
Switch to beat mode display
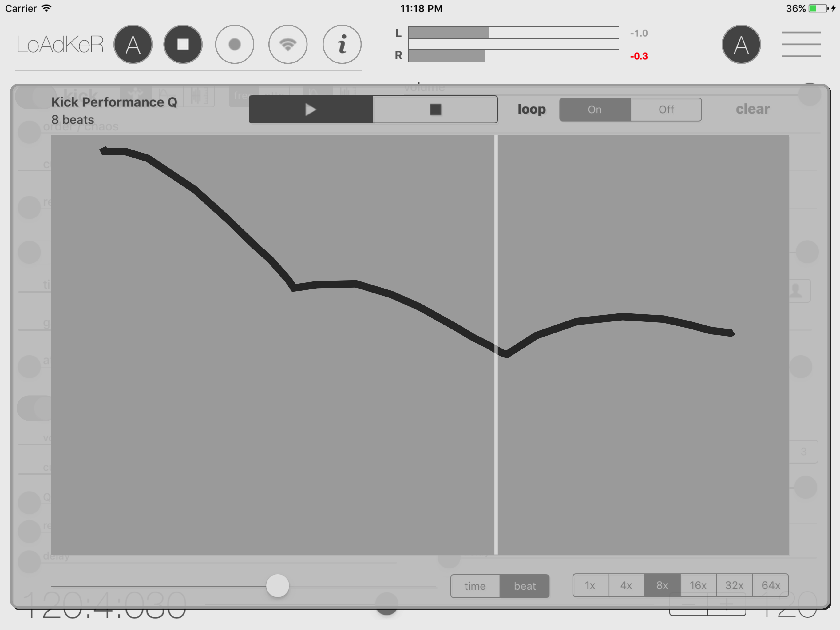coord(525,585)
